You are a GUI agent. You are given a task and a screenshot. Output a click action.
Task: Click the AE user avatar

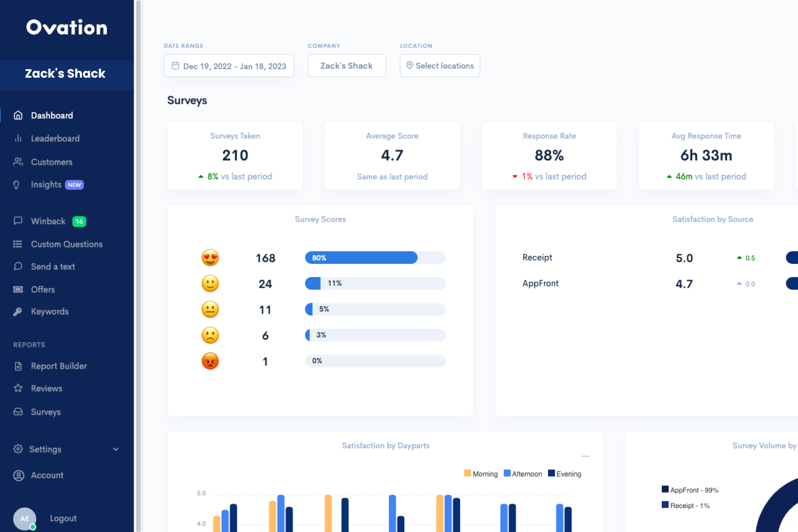coord(24,519)
